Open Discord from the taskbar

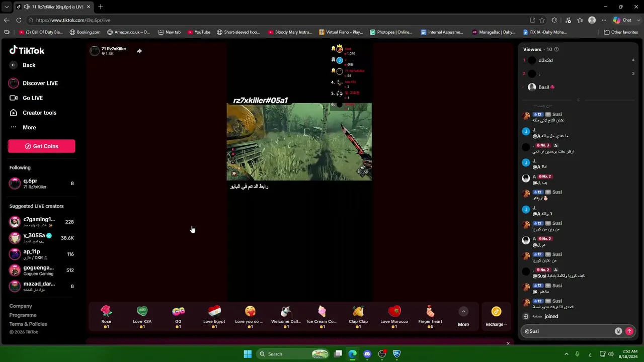[367, 354]
